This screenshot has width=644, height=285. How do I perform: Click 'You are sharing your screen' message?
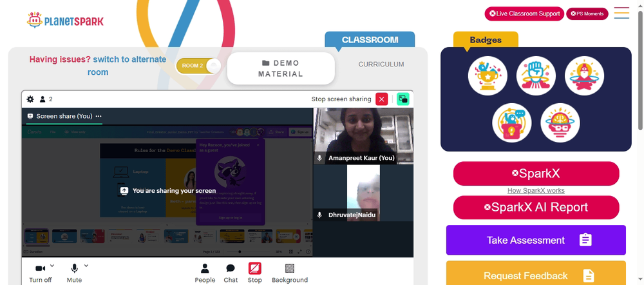(168, 191)
